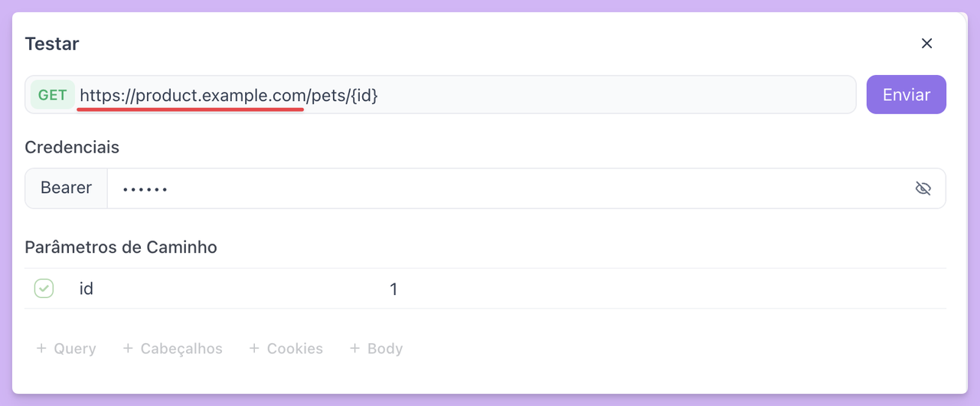Uncheck the id path parameter checkbox
Screen dimensions: 980x406
[x=44, y=289]
